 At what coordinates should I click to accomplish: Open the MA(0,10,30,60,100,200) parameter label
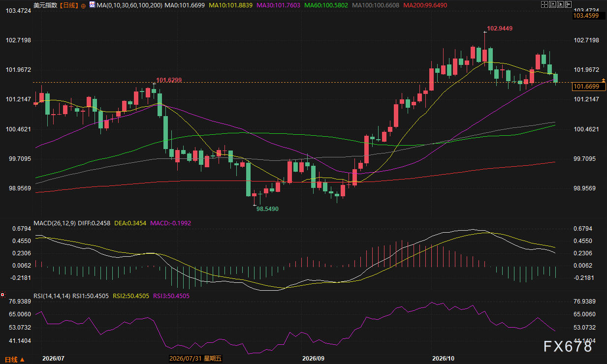tap(129, 5)
